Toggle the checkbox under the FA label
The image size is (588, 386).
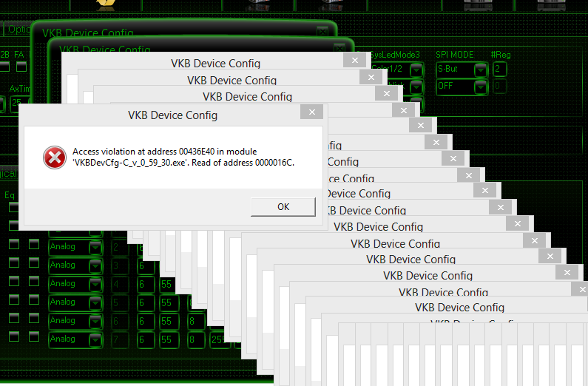point(21,67)
